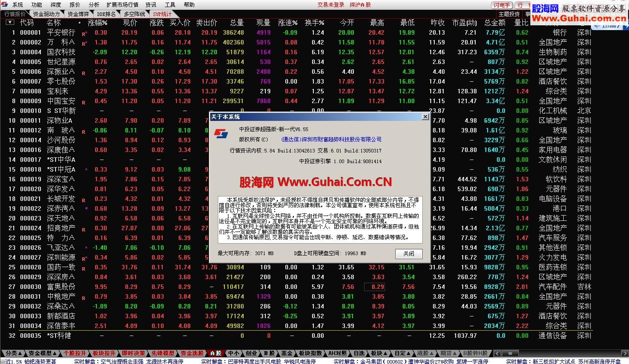Open the 功能 menu
The height and width of the screenshot is (364, 629).
pyautogui.click(x=37, y=5)
